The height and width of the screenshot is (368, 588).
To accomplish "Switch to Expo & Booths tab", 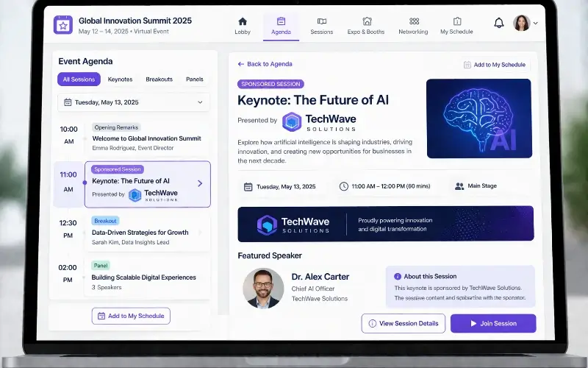I will click(366, 26).
